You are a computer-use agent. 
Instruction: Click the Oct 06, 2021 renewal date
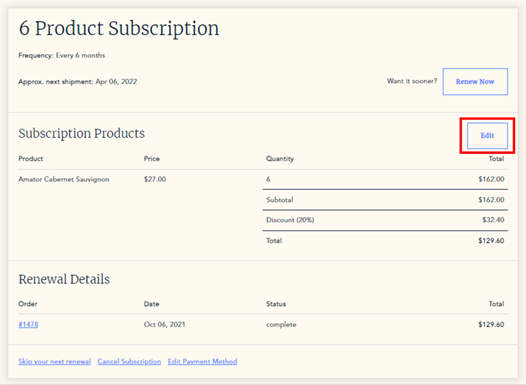tap(164, 324)
